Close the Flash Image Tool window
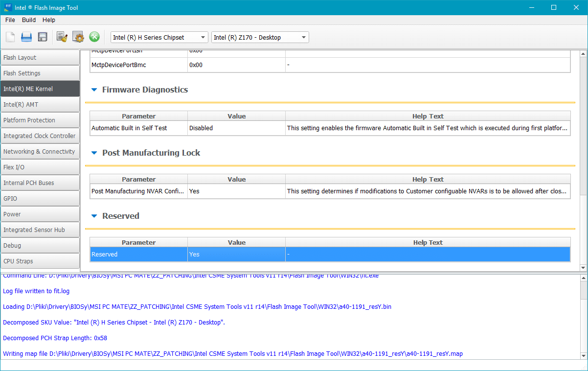The height and width of the screenshot is (371, 588). click(576, 7)
